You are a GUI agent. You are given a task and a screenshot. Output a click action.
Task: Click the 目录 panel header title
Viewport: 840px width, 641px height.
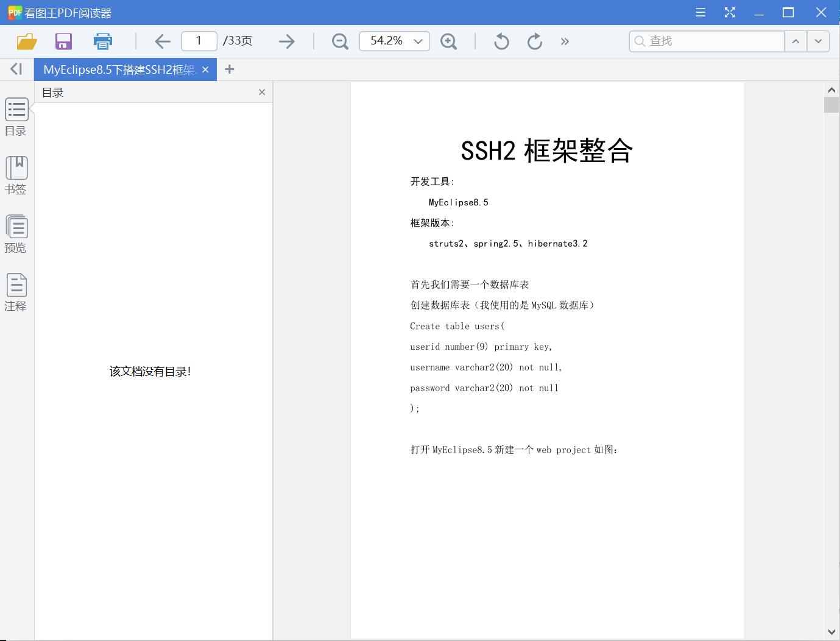point(53,93)
